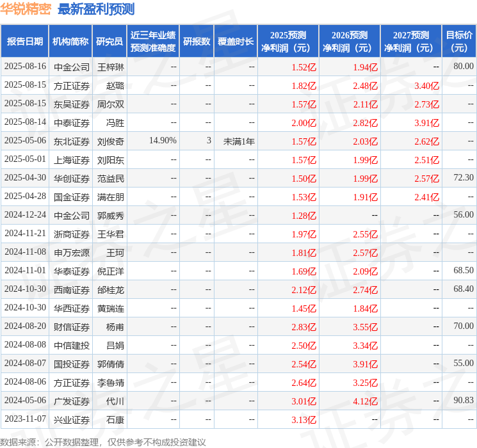Click the 华锐精密 stock name title
Viewport: 477px width, 448px height.
tap(26, 9)
